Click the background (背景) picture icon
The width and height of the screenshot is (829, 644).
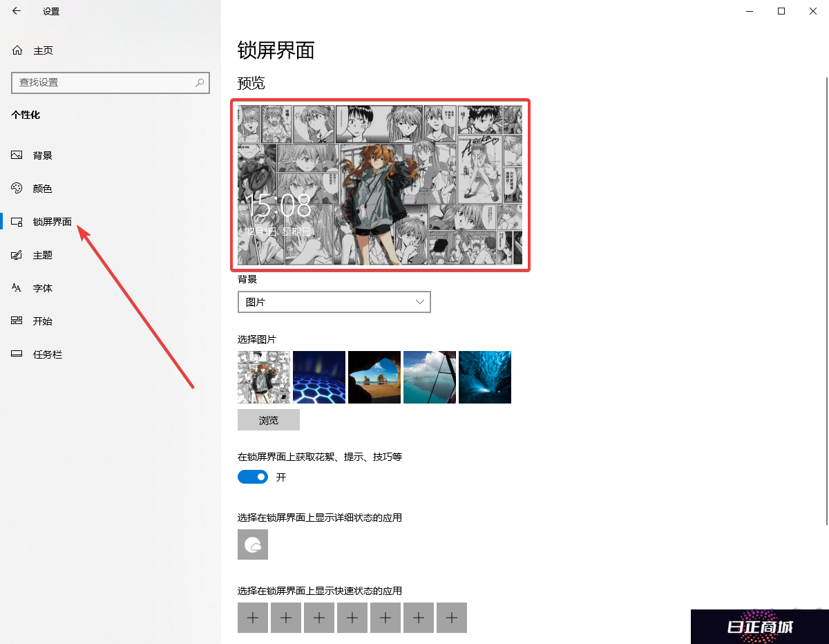pos(17,155)
